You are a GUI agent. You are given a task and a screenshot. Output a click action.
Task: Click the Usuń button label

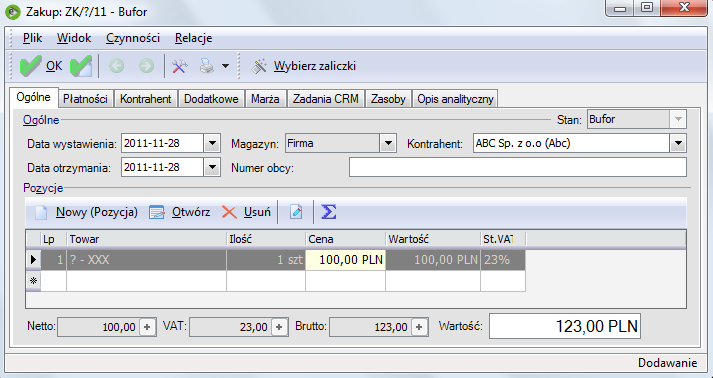257,212
